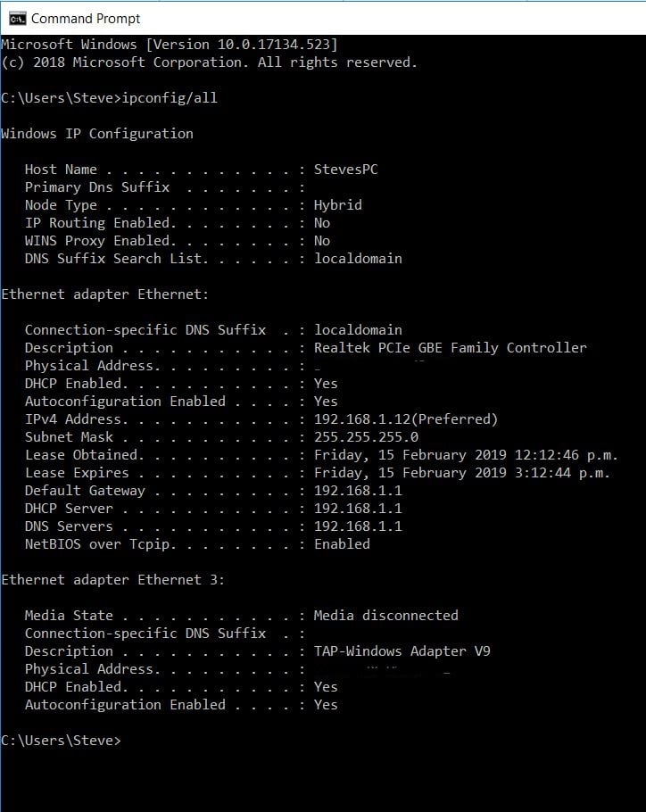This screenshot has width=646, height=812.
Task: Click the final C:\Users\Steve> prompt line
Action: tap(61, 741)
